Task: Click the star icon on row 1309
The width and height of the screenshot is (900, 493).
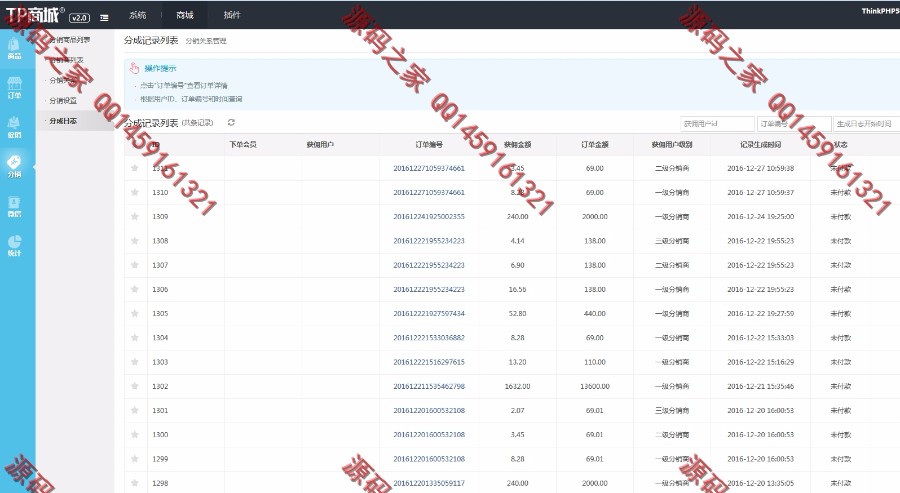Action: pyautogui.click(x=135, y=216)
